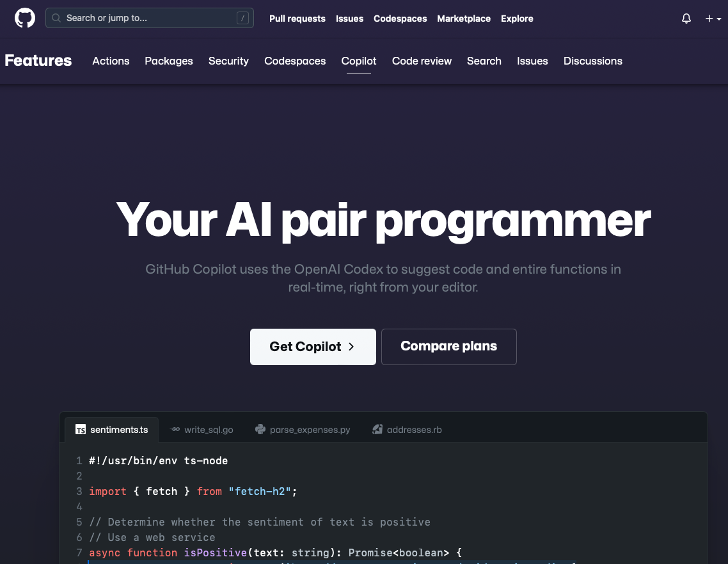Select the sentiments.ts code tab
Viewport: 728px width, 564px height.
[x=111, y=430]
